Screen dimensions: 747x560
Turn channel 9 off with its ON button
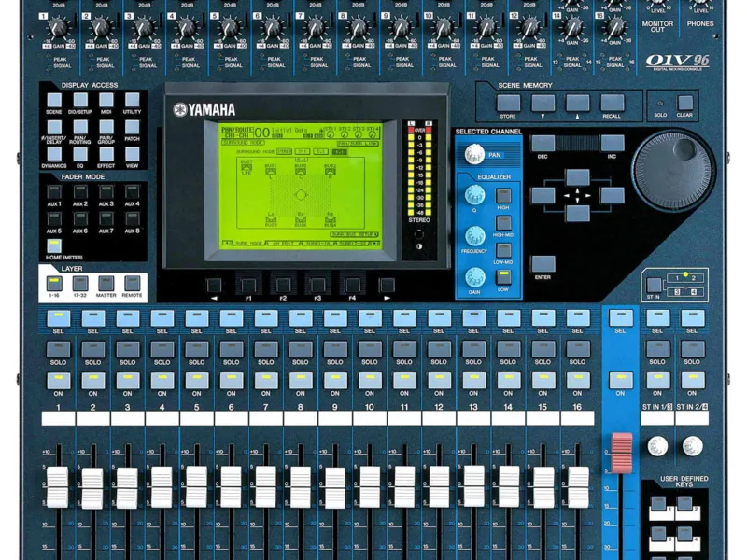(335, 381)
